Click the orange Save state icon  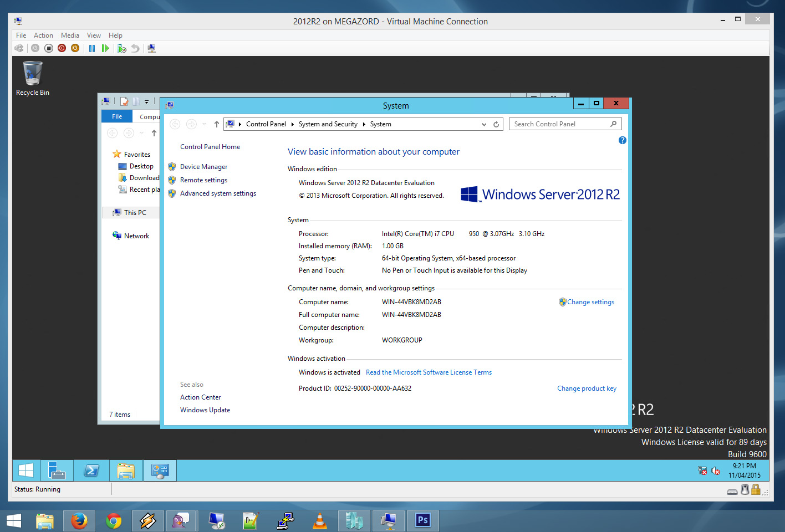pos(75,48)
